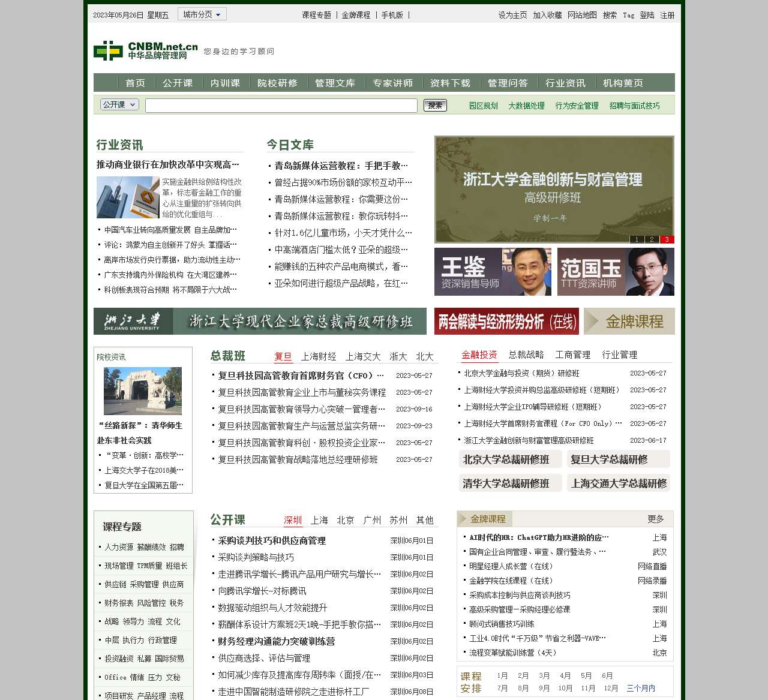Image resolution: width=768 pixels, height=700 pixels.
Task: Open the 首页 navigation menu item
Action: click(x=135, y=83)
